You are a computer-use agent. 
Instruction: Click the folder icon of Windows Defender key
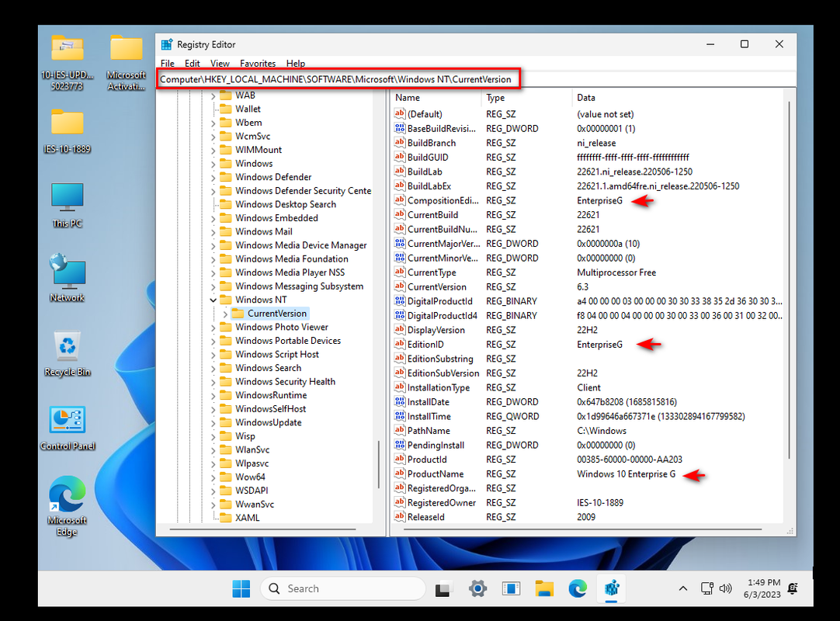click(x=226, y=177)
